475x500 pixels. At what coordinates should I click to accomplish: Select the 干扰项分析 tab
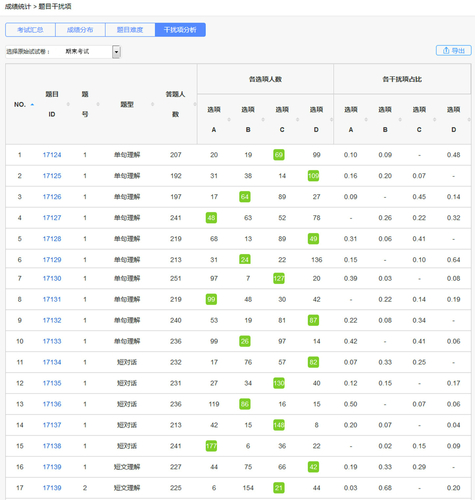pyautogui.click(x=180, y=30)
